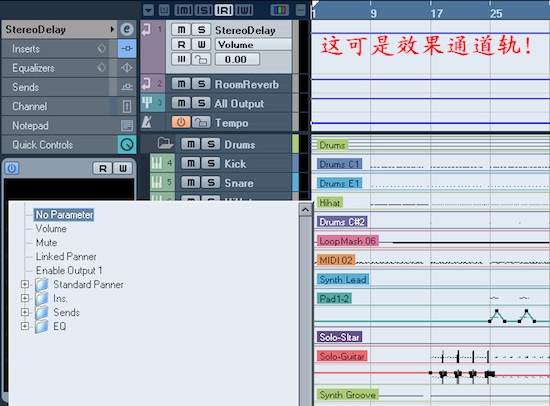Click the Equalizers bypass state icon
Screen dimensions: 550x406
127,68
